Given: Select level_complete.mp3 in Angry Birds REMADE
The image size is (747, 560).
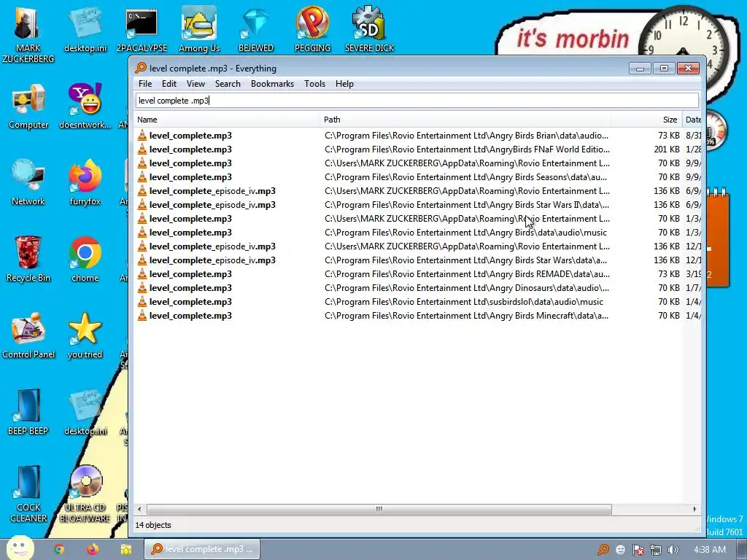Looking at the screenshot, I should [417, 274].
